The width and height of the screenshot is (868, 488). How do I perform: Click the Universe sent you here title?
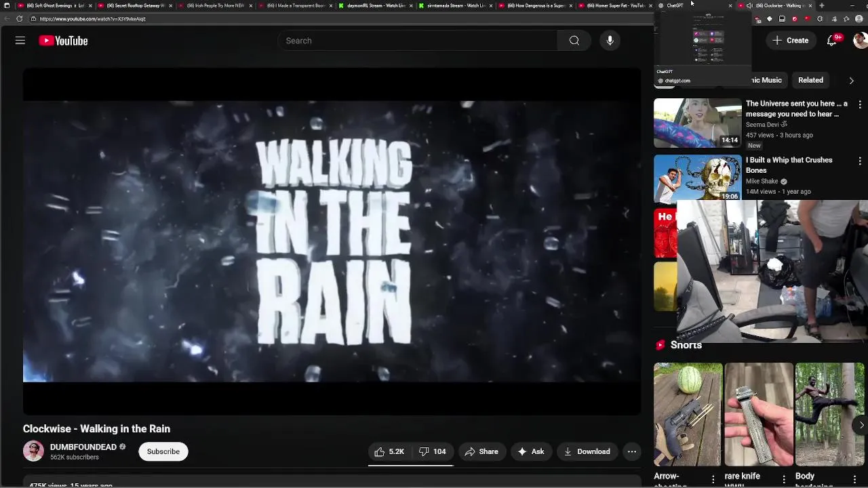pos(797,109)
